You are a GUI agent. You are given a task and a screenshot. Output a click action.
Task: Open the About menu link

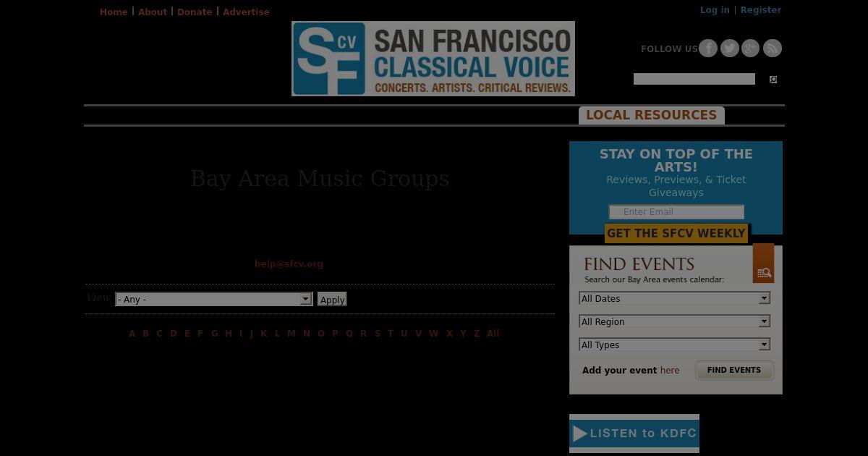click(x=153, y=12)
